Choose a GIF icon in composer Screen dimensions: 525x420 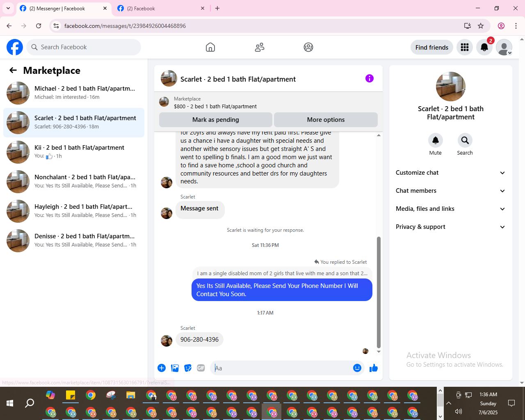coord(201,368)
